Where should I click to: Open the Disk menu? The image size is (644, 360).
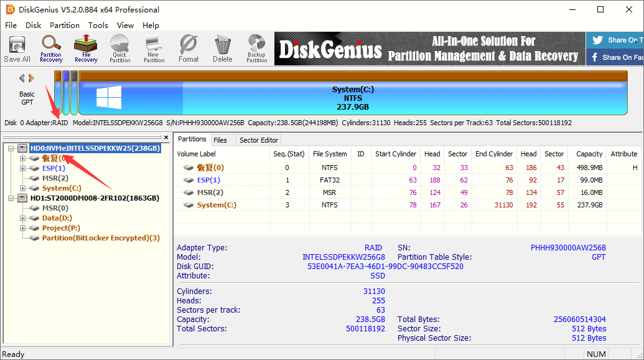[33, 26]
